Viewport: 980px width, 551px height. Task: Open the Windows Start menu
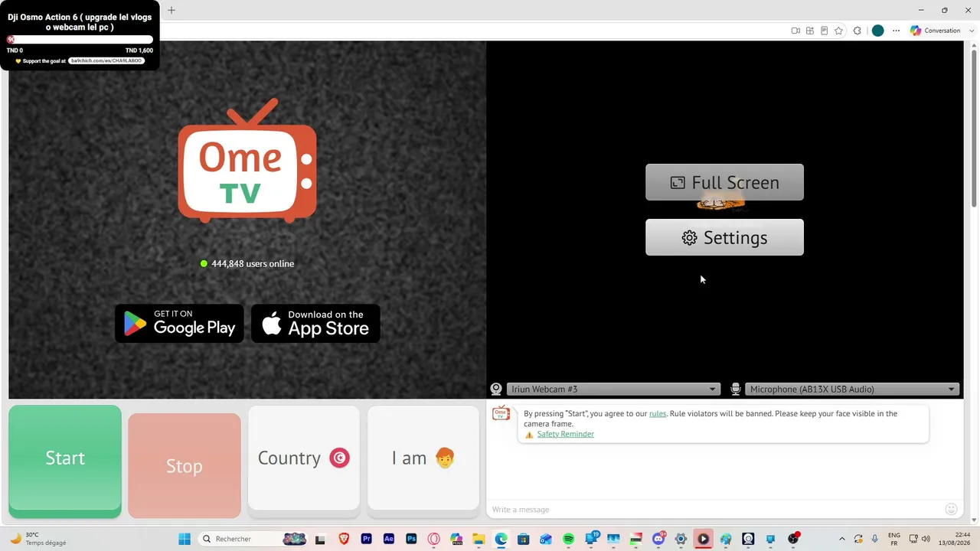click(x=185, y=539)
